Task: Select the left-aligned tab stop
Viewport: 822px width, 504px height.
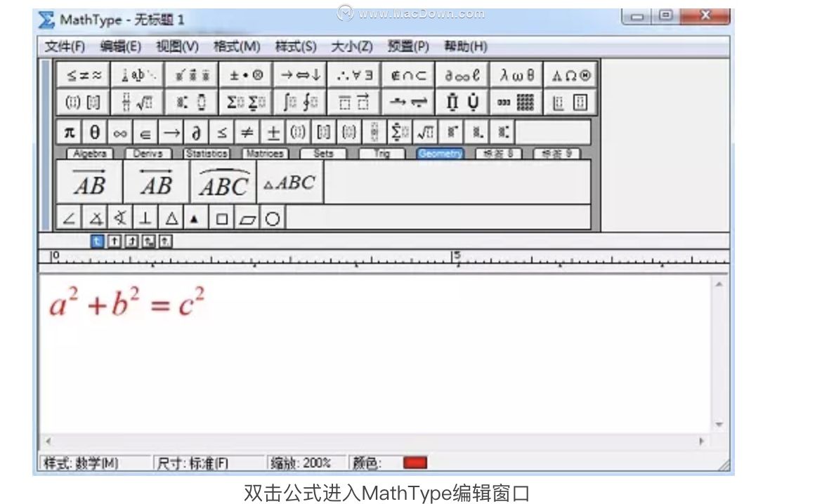Action: click(97, 241)
